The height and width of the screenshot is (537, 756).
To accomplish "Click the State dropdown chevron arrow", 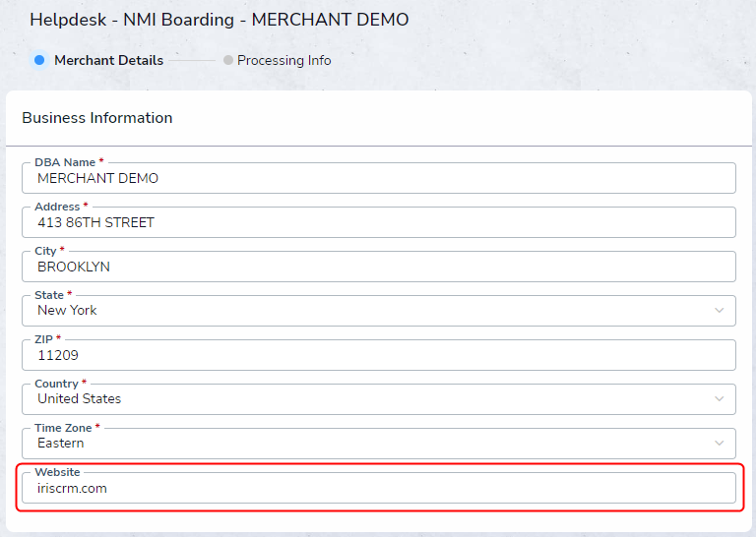I will point(719,310).
